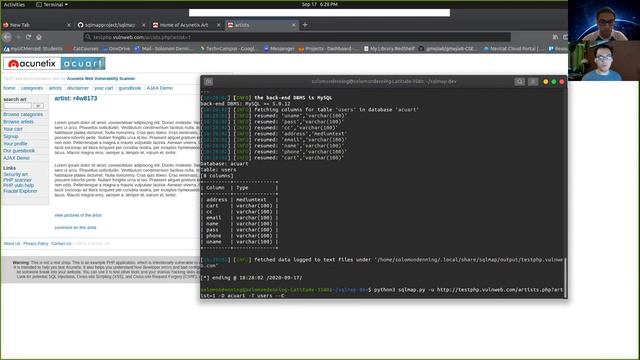This screenshot has width=640, height=360.
Task: Open the Projects - Dashboard bookmark
Action: tap(328, 49)
